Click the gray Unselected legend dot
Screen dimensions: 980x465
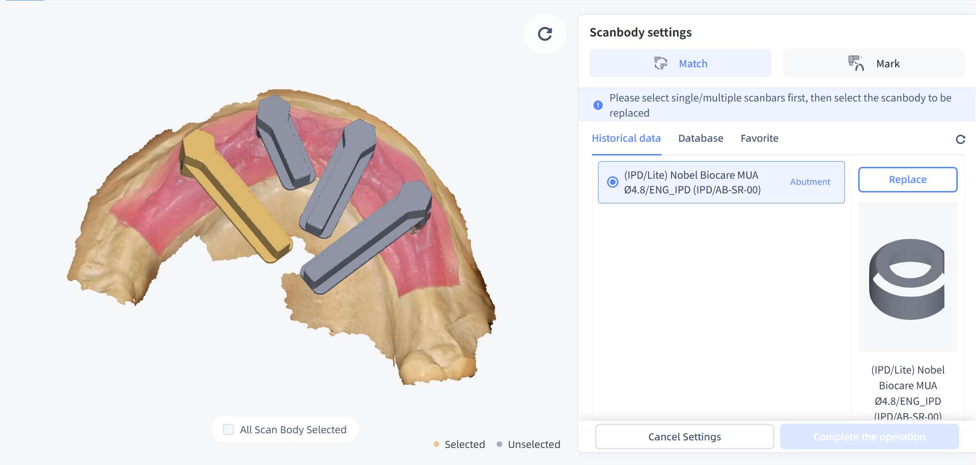(x=499, y=444)
